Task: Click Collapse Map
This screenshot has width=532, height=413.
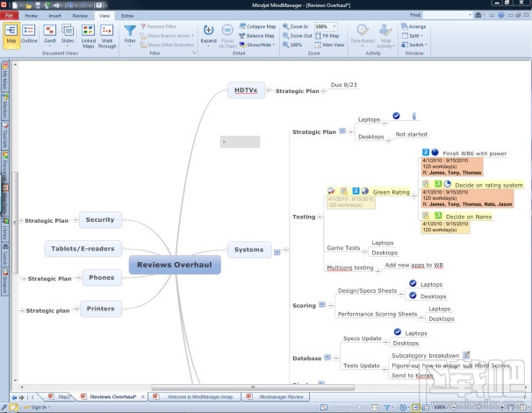Action: (257, 26)
